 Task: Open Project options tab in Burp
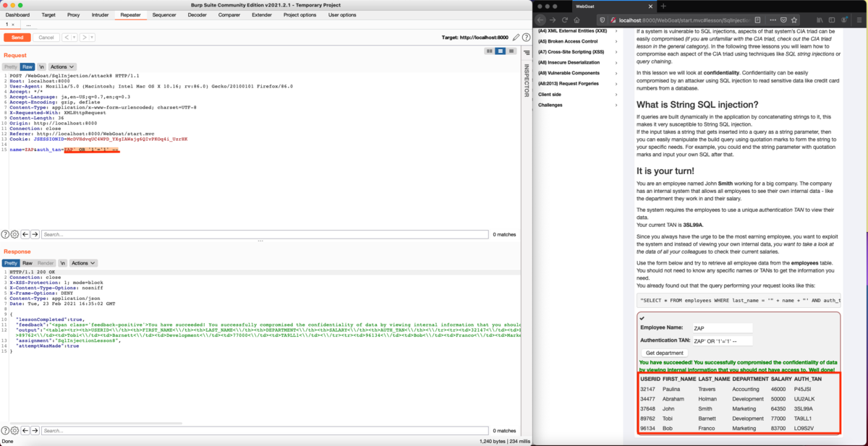tap(299, 14)
